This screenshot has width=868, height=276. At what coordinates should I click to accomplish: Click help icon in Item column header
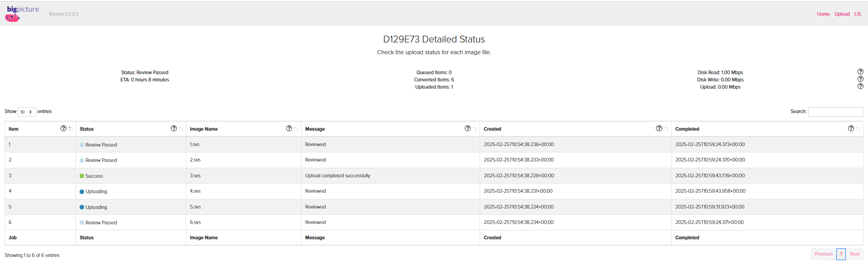(64, 128)
